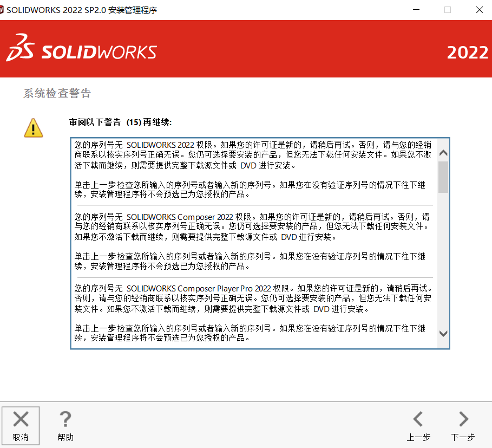Click the yellow warning triangle icon
The height and width of the screenshot is (448, 492).
(x=33, y=128)
